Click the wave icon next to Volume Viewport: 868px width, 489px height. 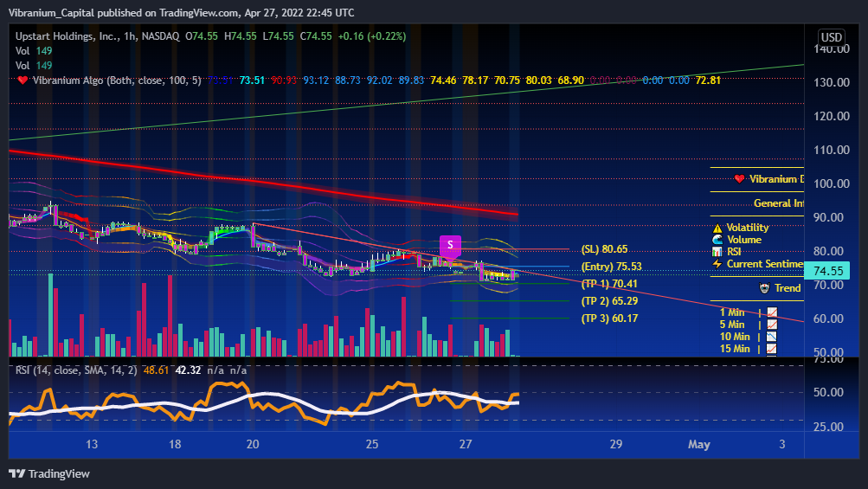tap(717, 240)
